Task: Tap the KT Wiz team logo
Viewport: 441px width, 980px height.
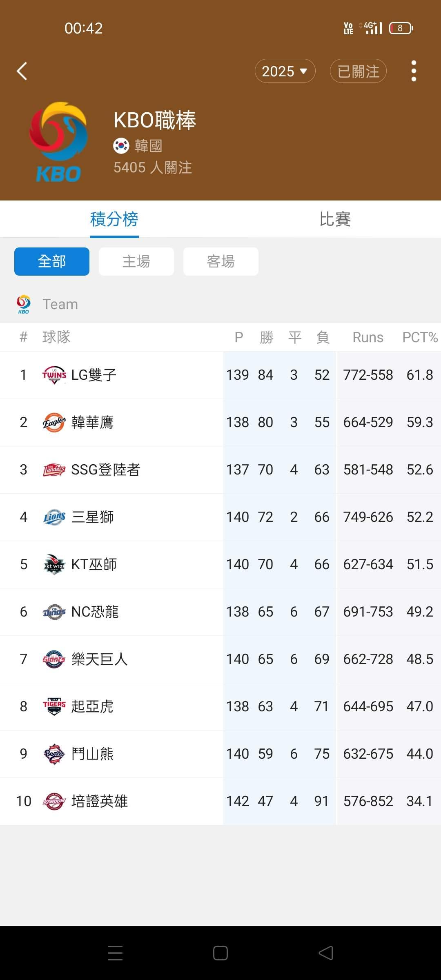Action: click(54, 564)
